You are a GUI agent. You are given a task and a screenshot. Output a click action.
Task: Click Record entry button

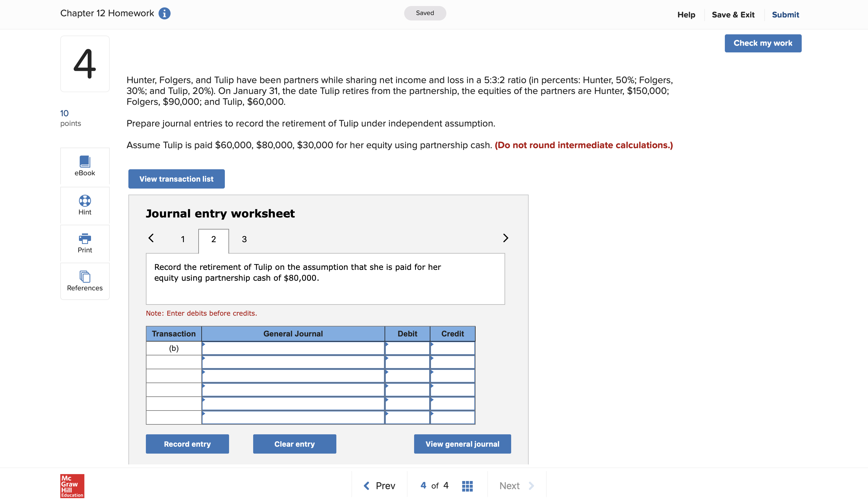tap(187, 444)
